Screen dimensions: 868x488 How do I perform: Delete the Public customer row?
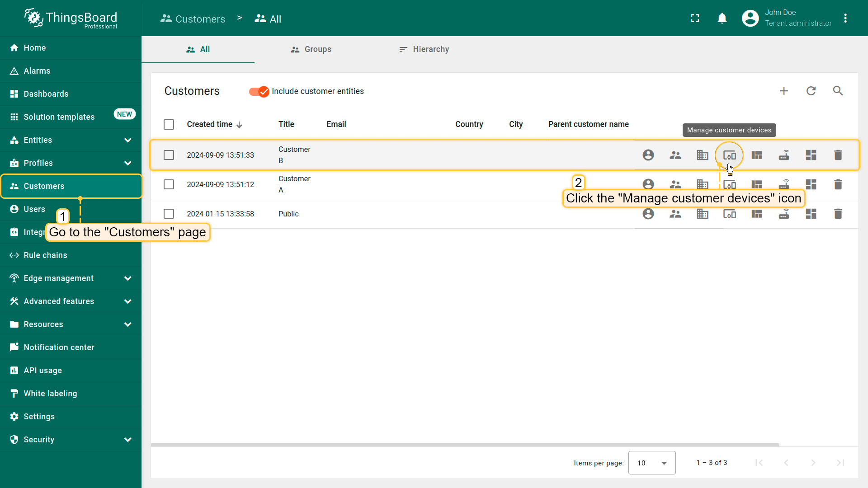point(838,214)
